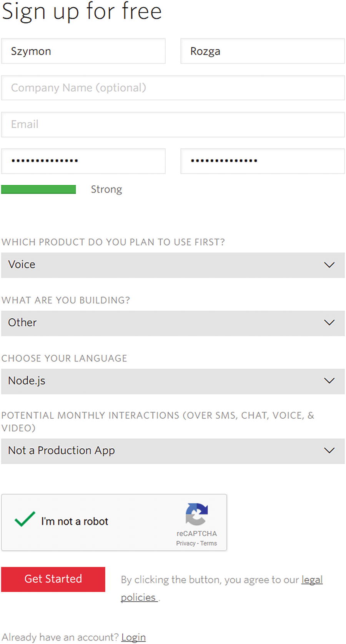Open the Node.js language dropdown
Screen dimensions: 346x644
click(x=173, y=381)
